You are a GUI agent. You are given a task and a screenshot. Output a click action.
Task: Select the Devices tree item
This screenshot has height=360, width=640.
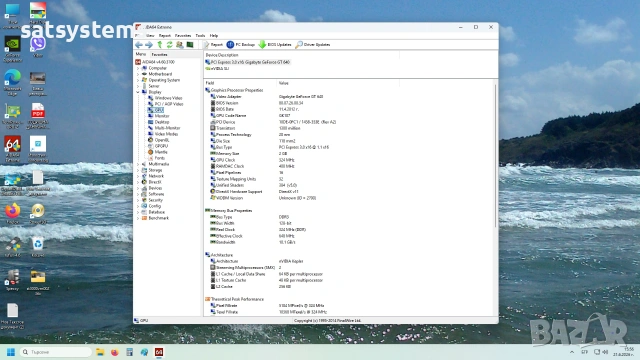pos(152,188)
